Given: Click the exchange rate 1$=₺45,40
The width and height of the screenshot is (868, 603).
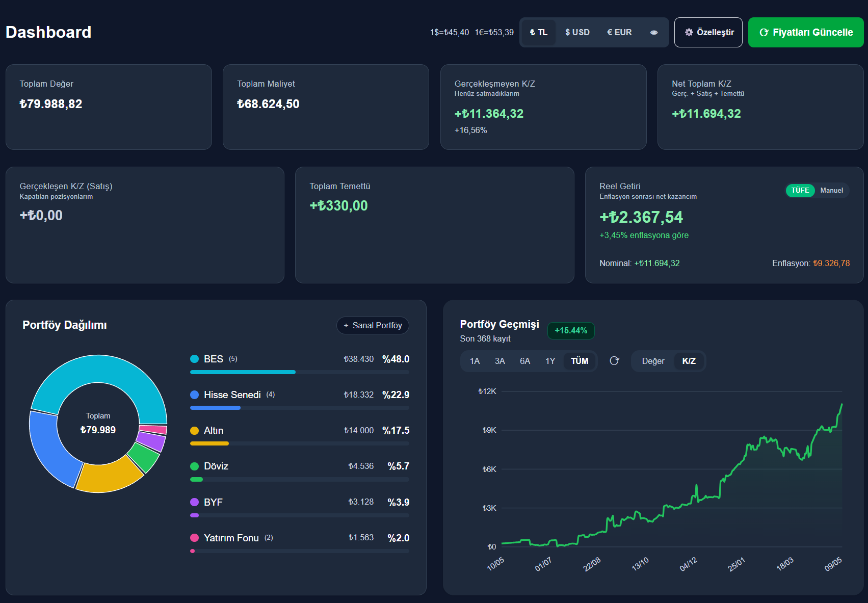Looking at the screenshot, I should (x=450, y=33).
